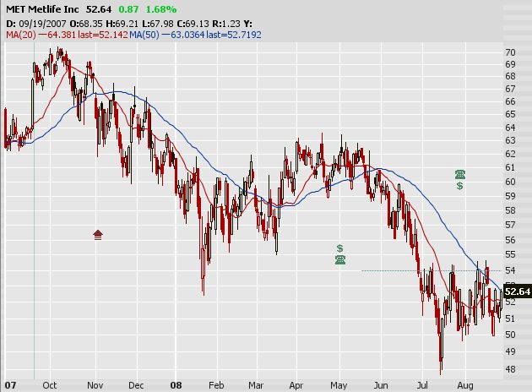Viewport: 532px width, 392px height.
Task: Click the MA(50) indicator label
Action: coord(144,35)
